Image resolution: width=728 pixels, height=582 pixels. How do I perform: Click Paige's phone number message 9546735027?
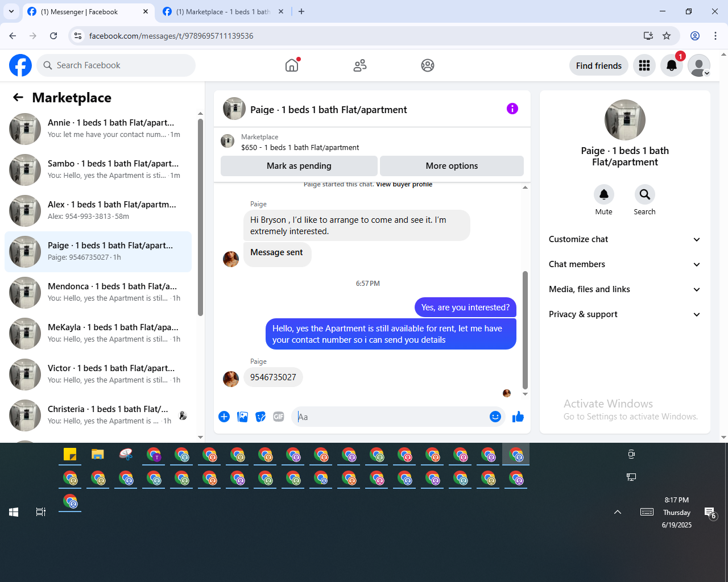[273, 377]
